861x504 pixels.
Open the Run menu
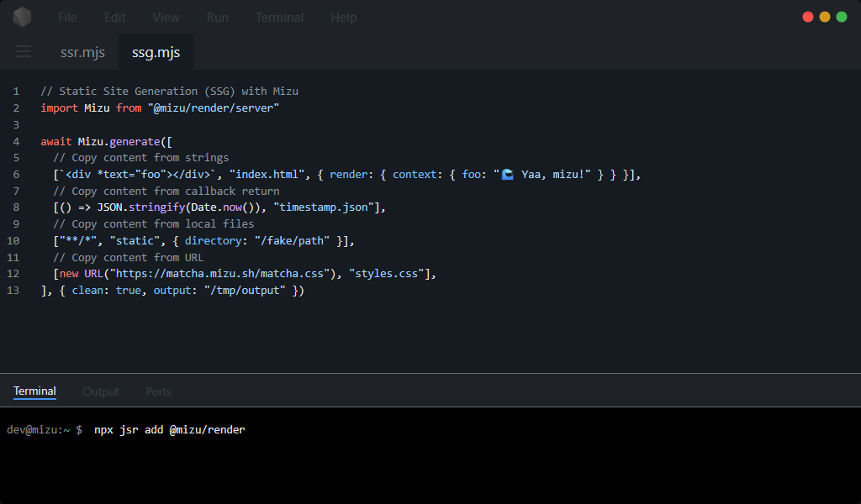tap(218, 18)
